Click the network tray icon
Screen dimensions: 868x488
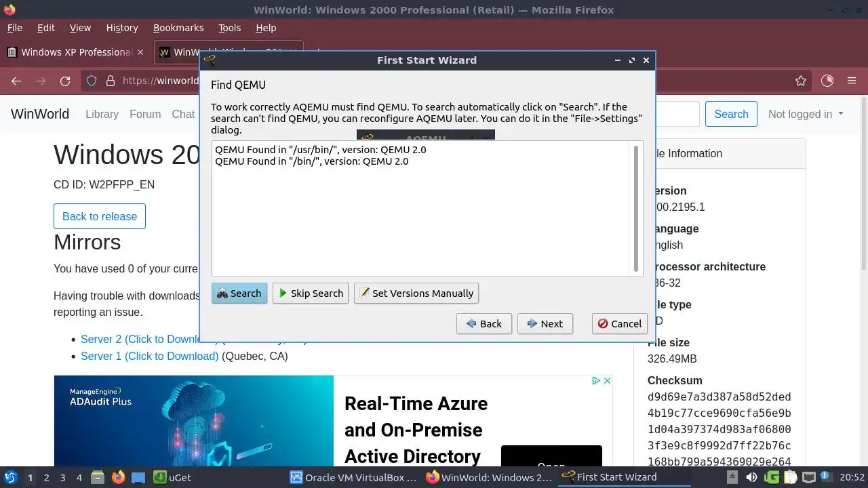[808, 478]
